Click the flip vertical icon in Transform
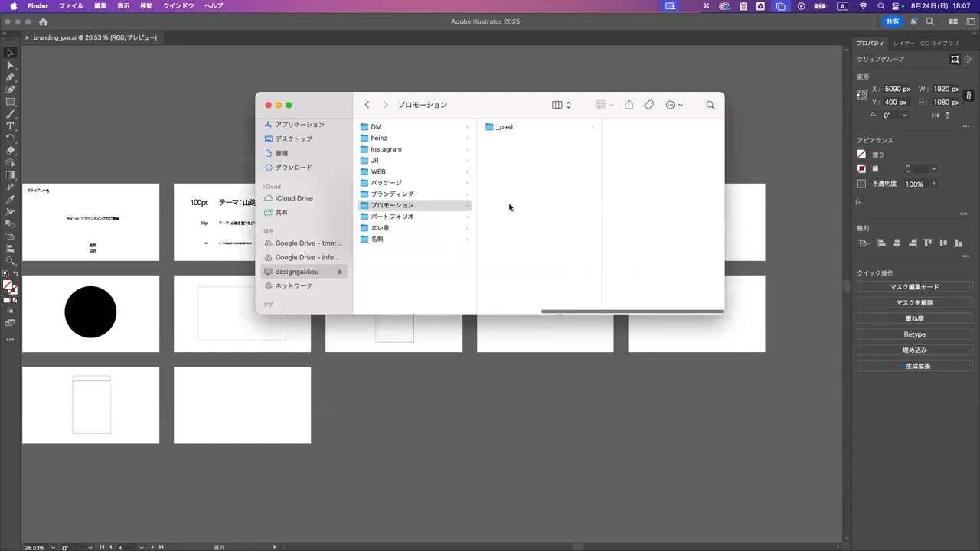 coord(948,116)
